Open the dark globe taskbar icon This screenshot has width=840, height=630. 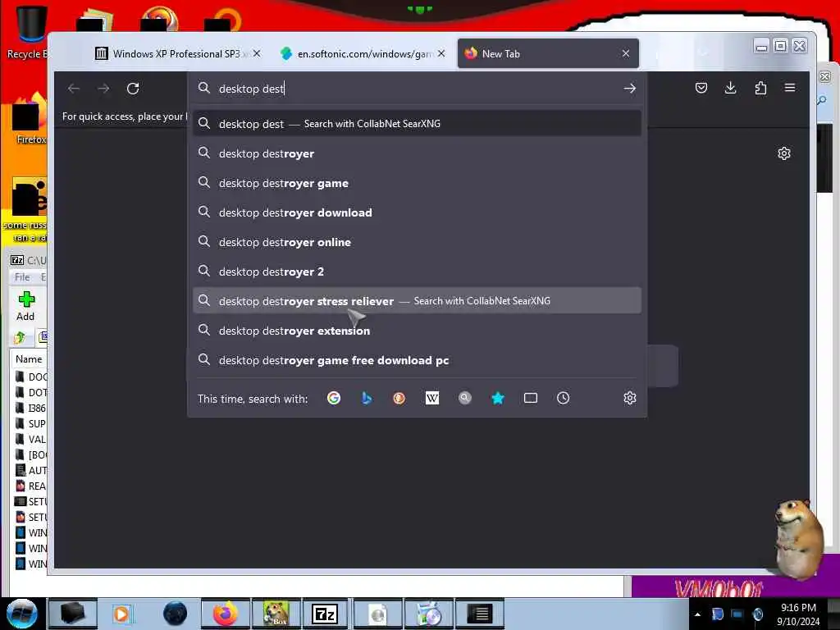pyautogui.click(x=176, y=614)
